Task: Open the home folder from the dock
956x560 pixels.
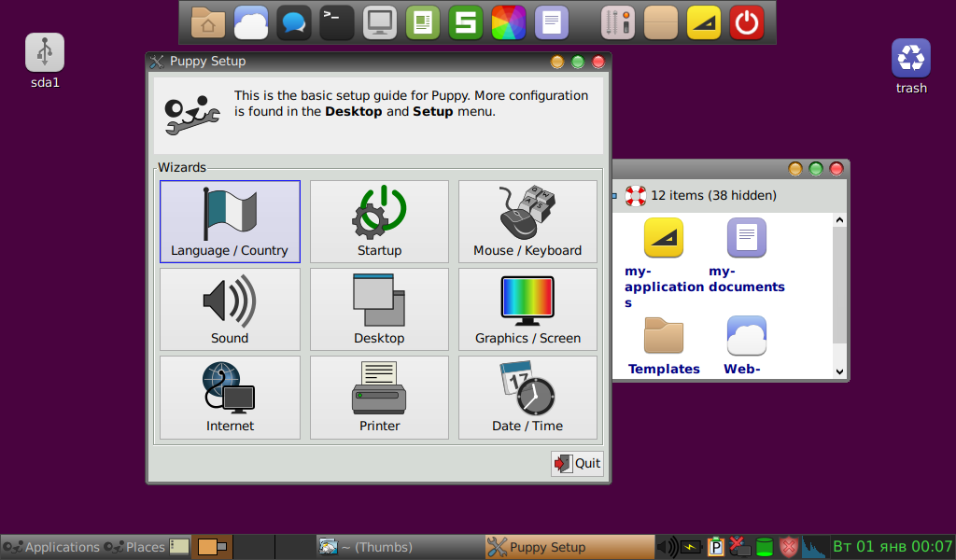Action: pyautogui.click(x=208, y=23)
